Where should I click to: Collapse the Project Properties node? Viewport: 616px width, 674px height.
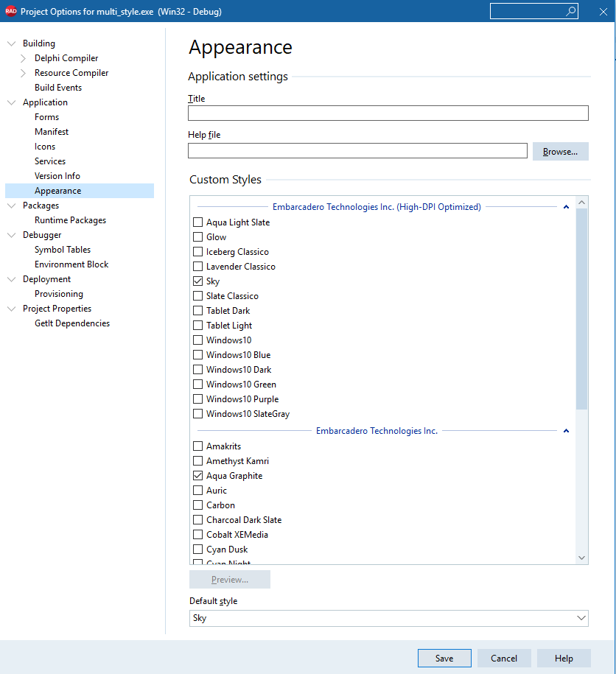[x=12, y=309]
